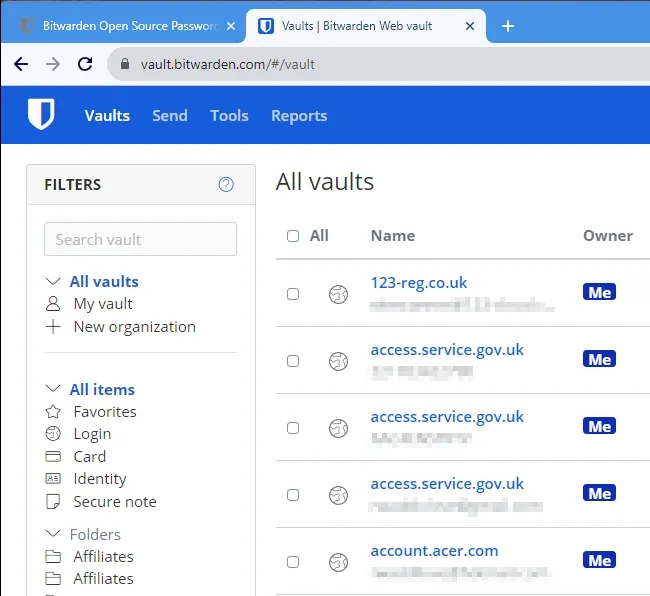Open a new browser tab with plus
The height and width of the screenshot is (596, 650).
point(508,26)
